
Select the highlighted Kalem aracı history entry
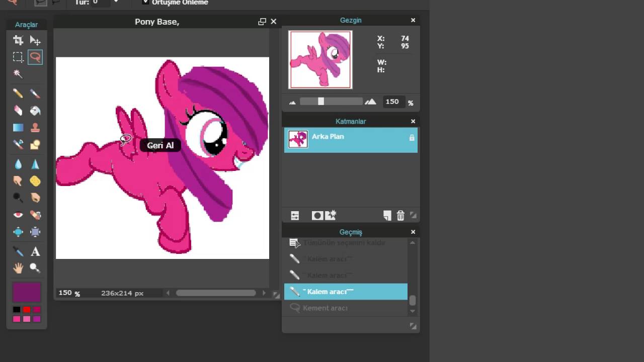[346, 292]
